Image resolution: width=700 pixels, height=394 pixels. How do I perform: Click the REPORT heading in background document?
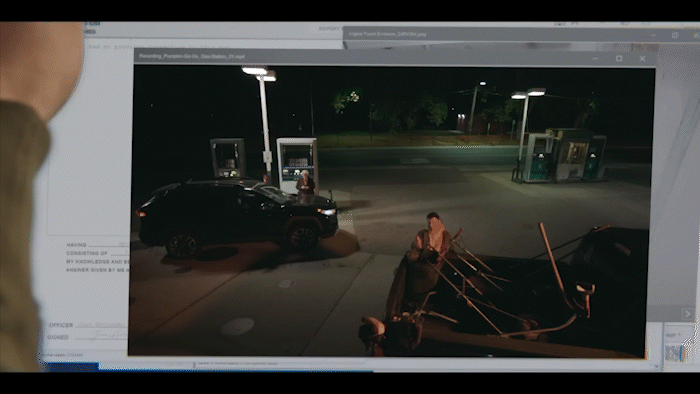point(330,29)
